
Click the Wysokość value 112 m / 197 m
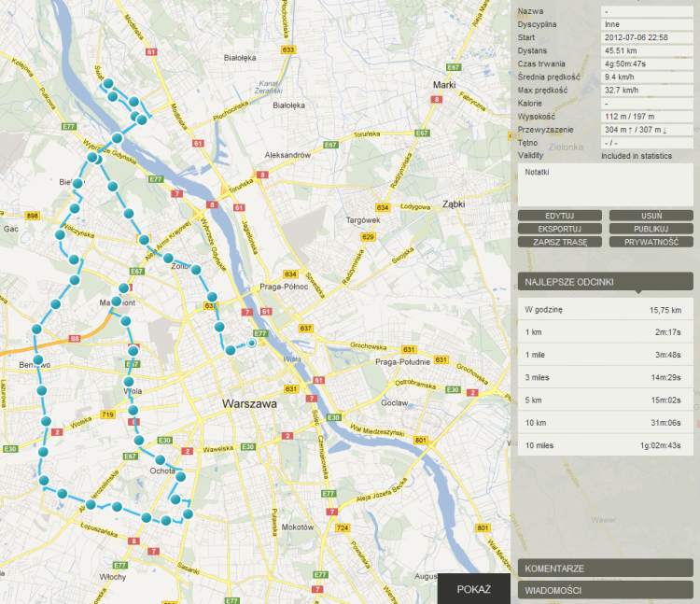click(647, 117)
